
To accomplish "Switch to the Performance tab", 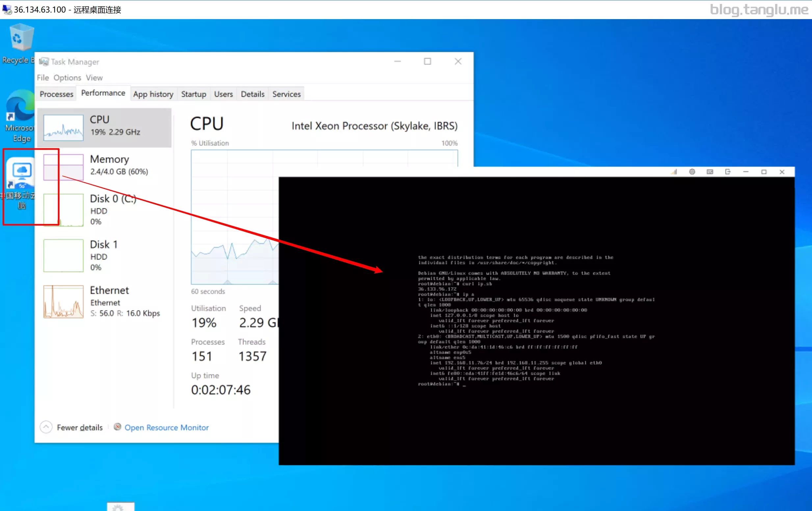I will (103, 94).
